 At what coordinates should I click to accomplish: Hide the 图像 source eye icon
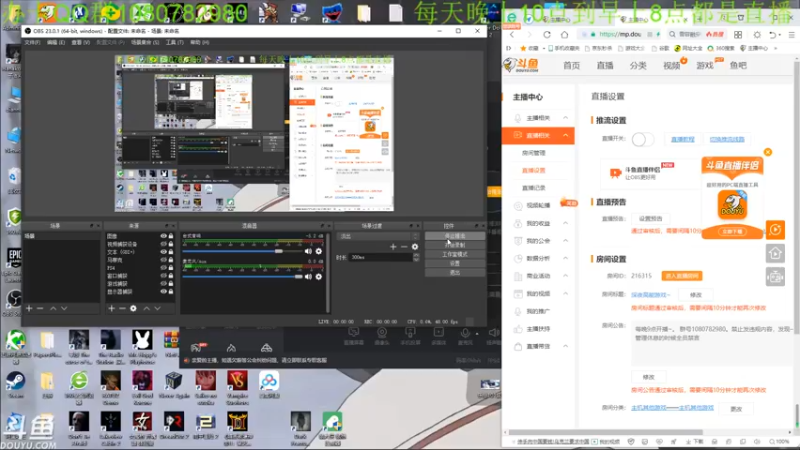(x=163, y=236)
